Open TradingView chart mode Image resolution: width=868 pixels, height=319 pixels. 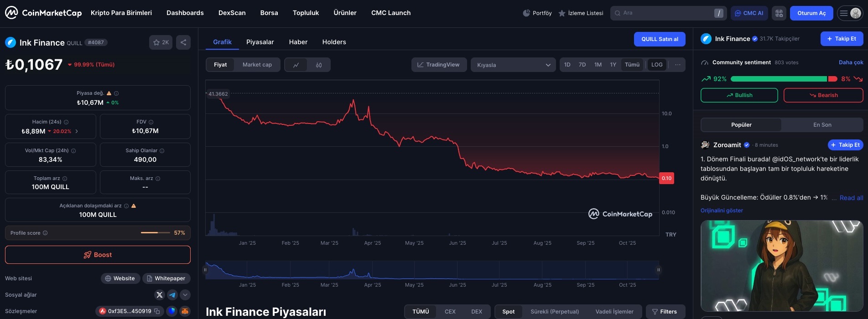pos(439,65)
